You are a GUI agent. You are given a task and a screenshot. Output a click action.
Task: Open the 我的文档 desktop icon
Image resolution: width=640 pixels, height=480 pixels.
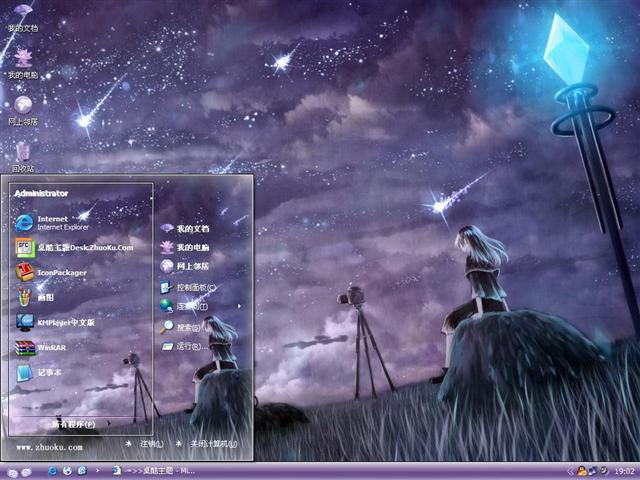click(23, 18)
